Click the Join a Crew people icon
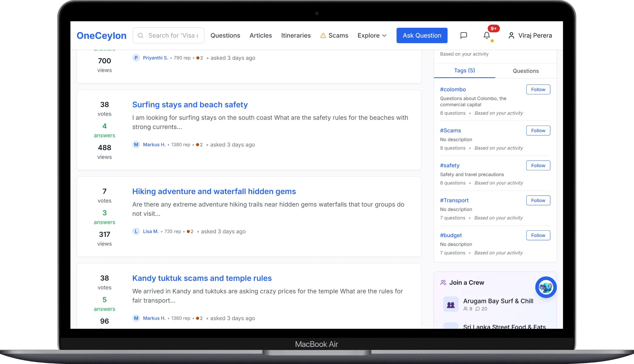Viewport: 634px width, 364px height. pyautogui.click(x=443, y=282)
